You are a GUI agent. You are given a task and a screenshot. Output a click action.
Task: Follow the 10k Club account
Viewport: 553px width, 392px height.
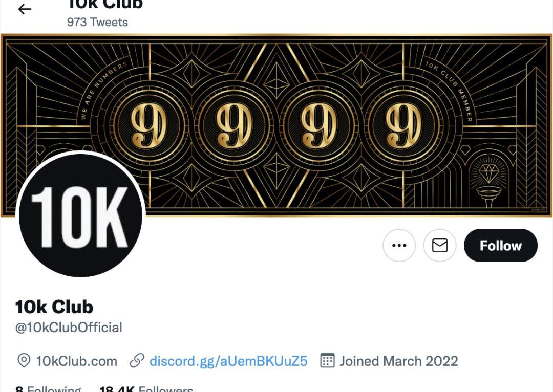click(500, 246)
